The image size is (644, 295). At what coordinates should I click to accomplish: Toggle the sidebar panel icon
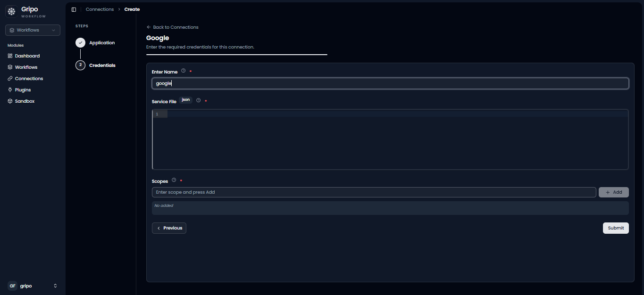point(74,9)
